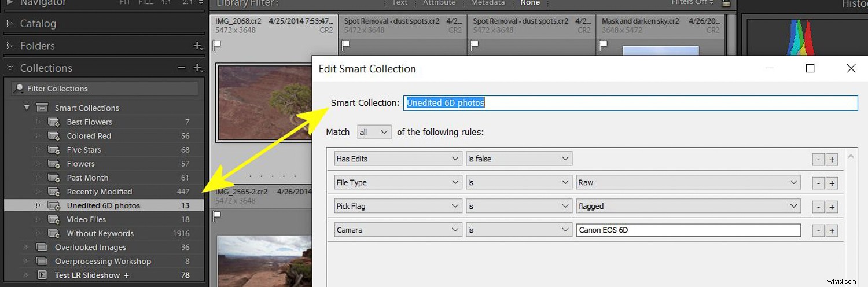The height and width of the screenshot is (287, 868).
Task: Add a rule after Has Edits row
Action: point(832,160)
